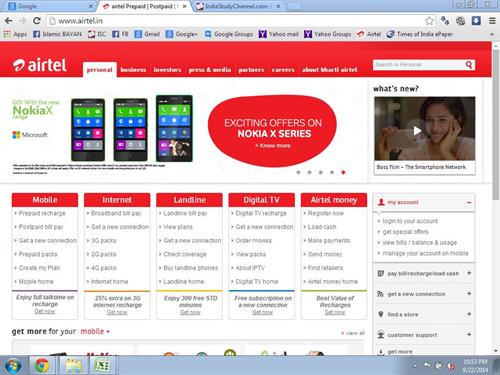
Task: Open Chrome from the taskbar
Action: pyautogui.click(x=42, y=365)
